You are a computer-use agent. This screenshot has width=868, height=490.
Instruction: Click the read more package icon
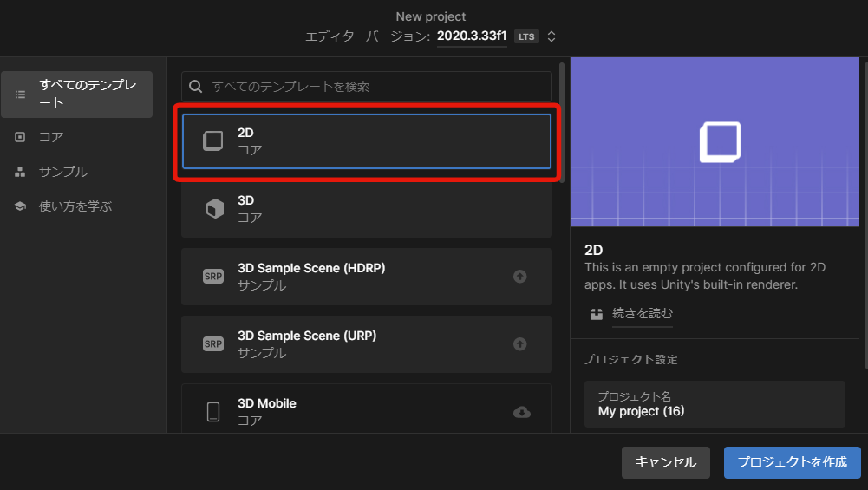pos(597,314)
